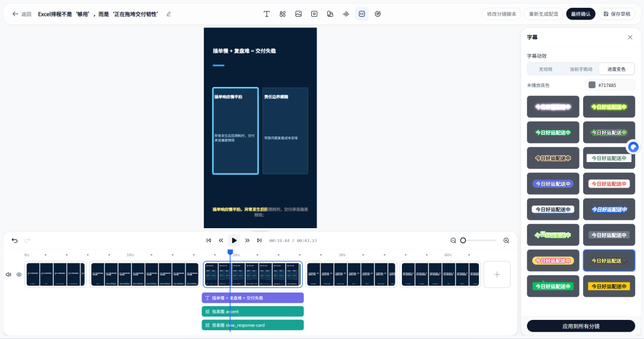Image resolution: width=644 pixels, height=339 pixels.
Task: Select the fourth scene clip near 30s
Action: (351, 275)
